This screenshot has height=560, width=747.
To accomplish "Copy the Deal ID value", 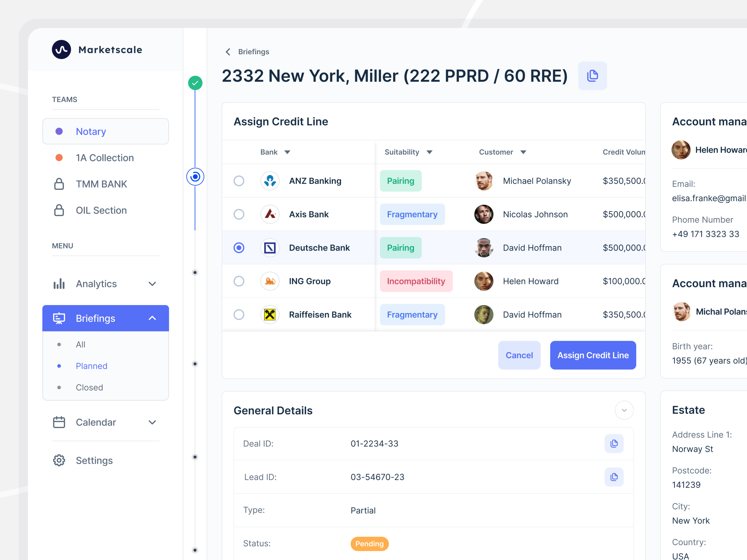I will point(614,444).
